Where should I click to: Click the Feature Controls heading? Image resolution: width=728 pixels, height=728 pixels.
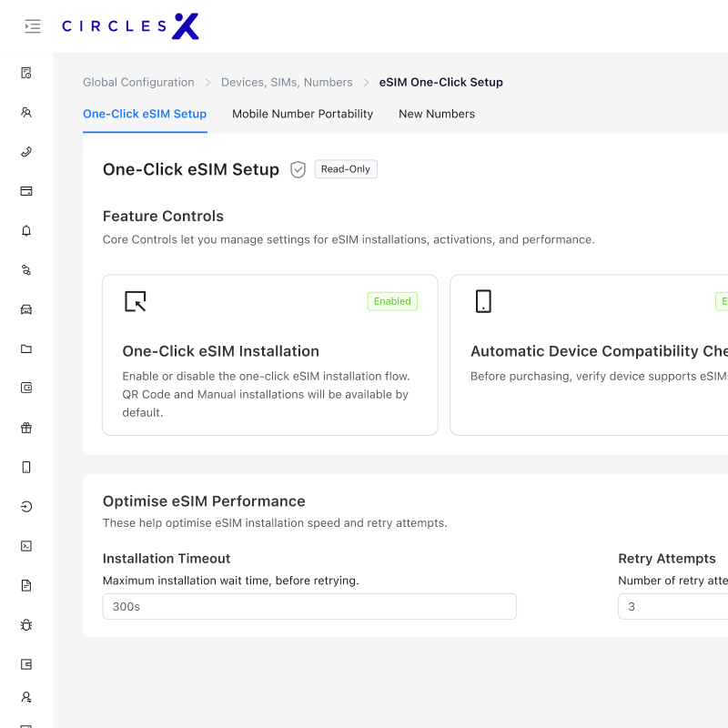[x=163, y=217]
